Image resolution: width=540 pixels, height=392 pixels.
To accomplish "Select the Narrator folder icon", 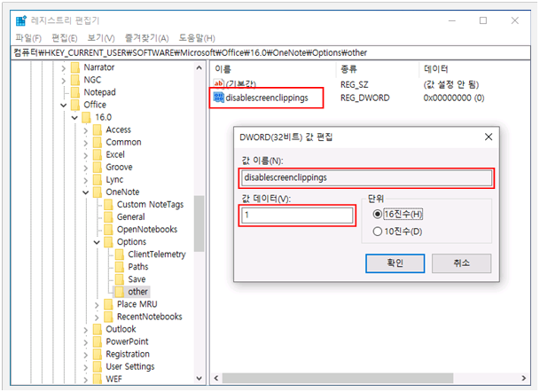I will pyautogui.click(x=75, y=67).
